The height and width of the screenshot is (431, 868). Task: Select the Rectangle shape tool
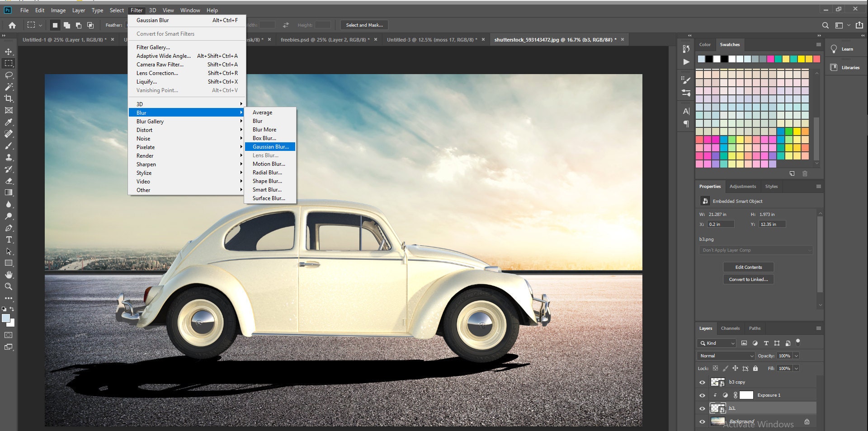(x=9, y=263)
